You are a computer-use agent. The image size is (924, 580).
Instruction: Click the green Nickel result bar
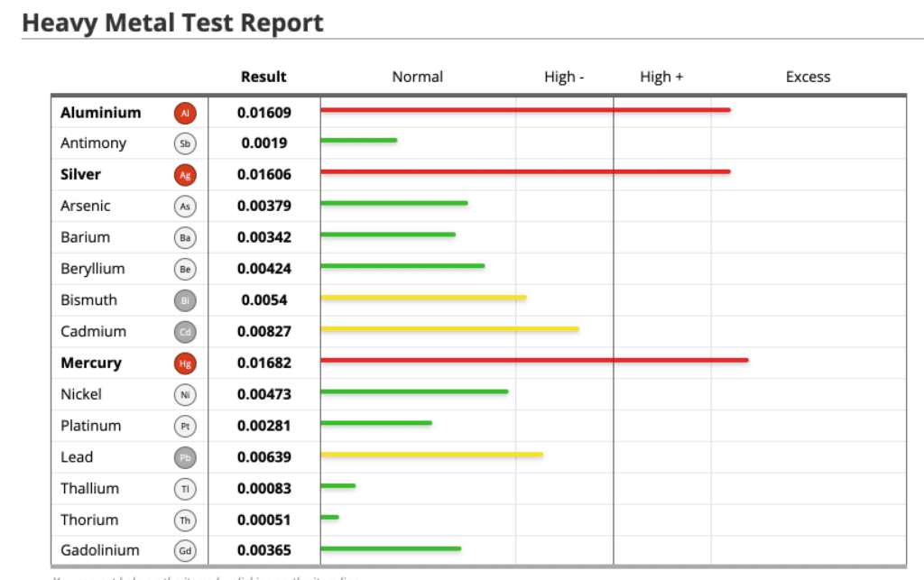(x=414, y=391)
